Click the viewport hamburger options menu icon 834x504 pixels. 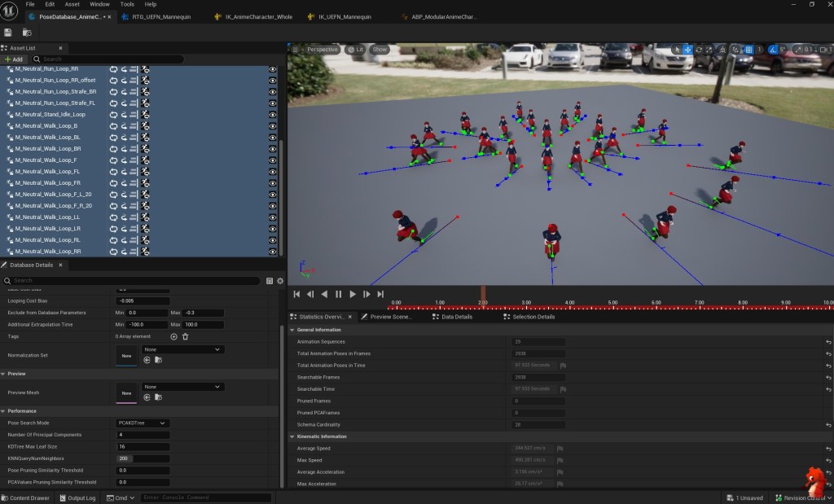[296, 50]
